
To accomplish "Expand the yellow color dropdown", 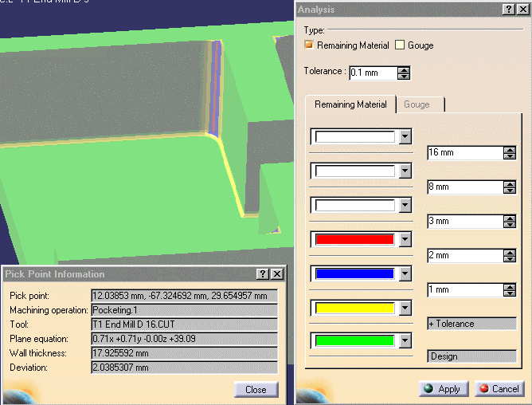I will pos(405,307).
